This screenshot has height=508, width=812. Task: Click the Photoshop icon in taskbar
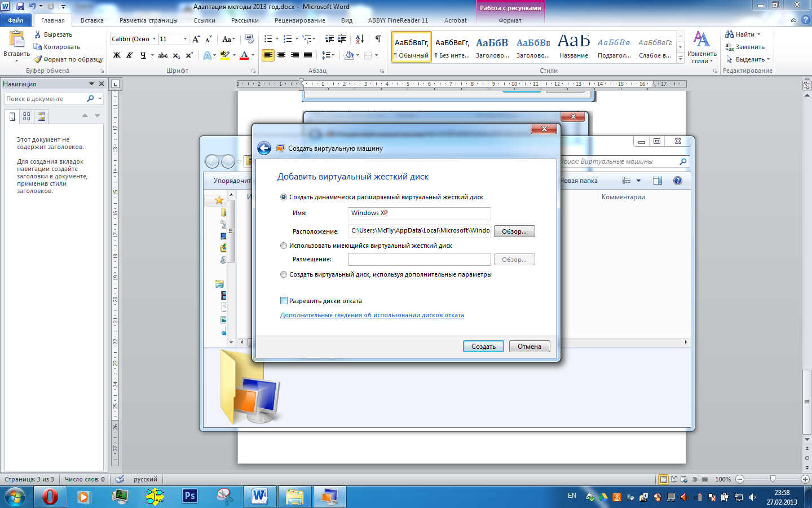coord(190,497)
